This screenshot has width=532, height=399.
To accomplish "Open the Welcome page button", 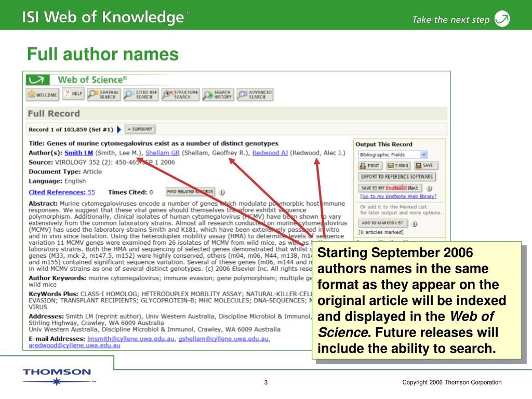I will [x=43, y=95].
